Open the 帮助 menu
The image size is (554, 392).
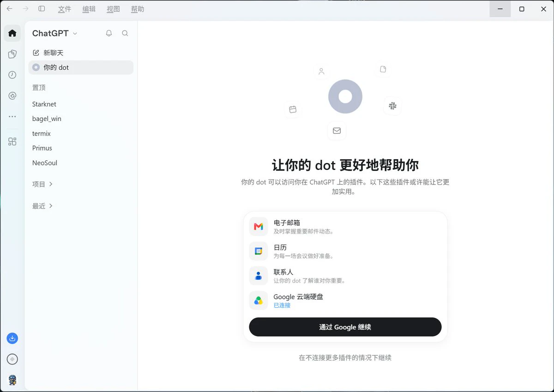[x=138, y=9]
